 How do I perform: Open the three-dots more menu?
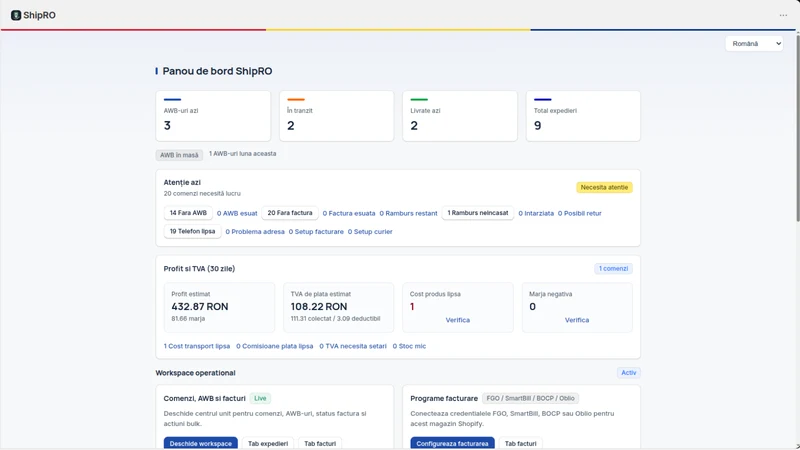click(x=783, y=15)
